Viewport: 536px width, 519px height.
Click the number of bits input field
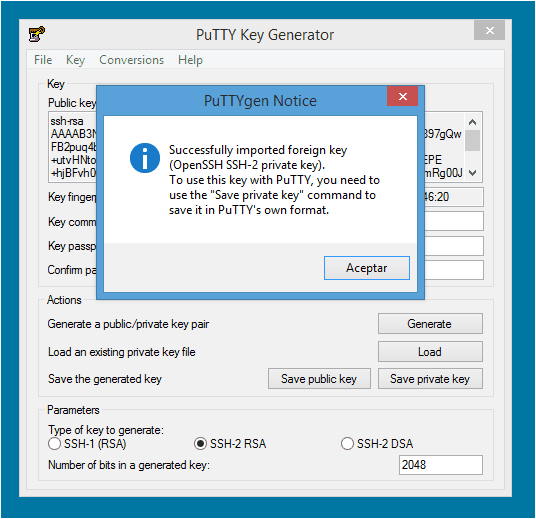(x=441, y=465)
